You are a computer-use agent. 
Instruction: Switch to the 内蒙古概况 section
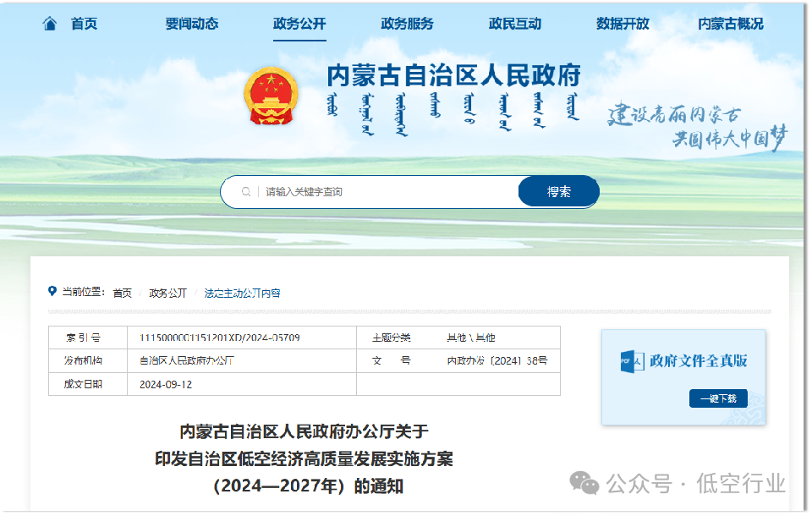point(730,24)
